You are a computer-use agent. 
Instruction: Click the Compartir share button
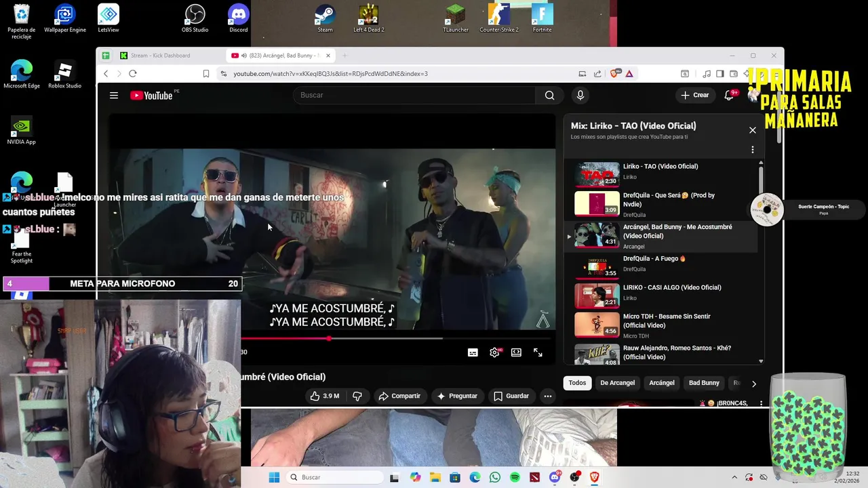[399, 396]
